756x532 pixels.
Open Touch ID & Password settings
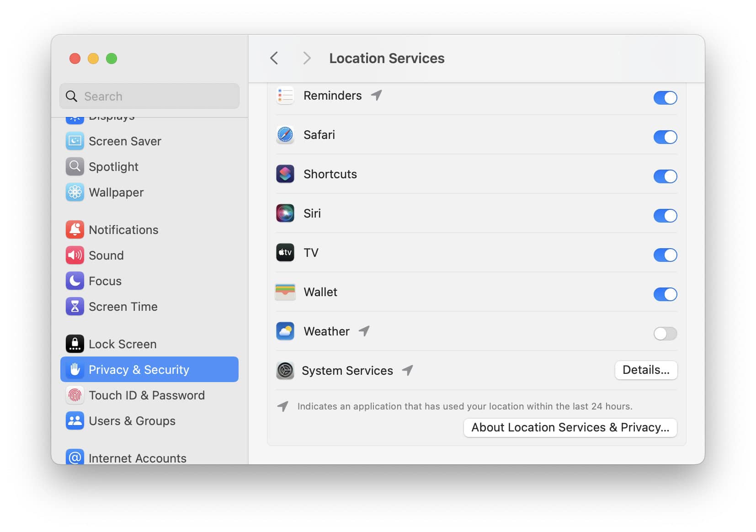(x=149, y=395)
